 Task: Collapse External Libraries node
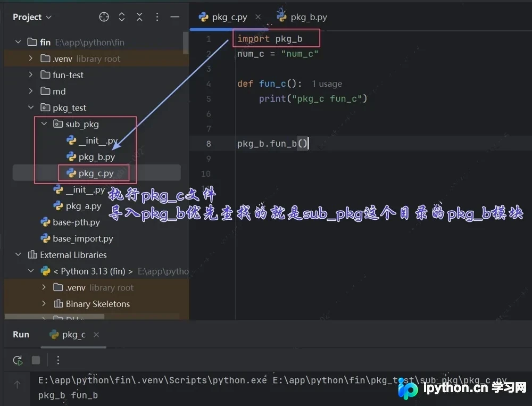point(18,254)
